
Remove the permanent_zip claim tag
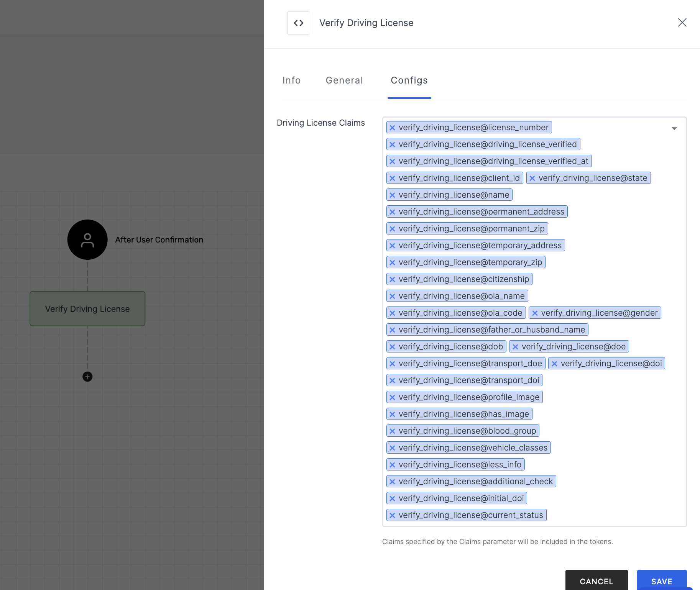[x=392, y=229]
